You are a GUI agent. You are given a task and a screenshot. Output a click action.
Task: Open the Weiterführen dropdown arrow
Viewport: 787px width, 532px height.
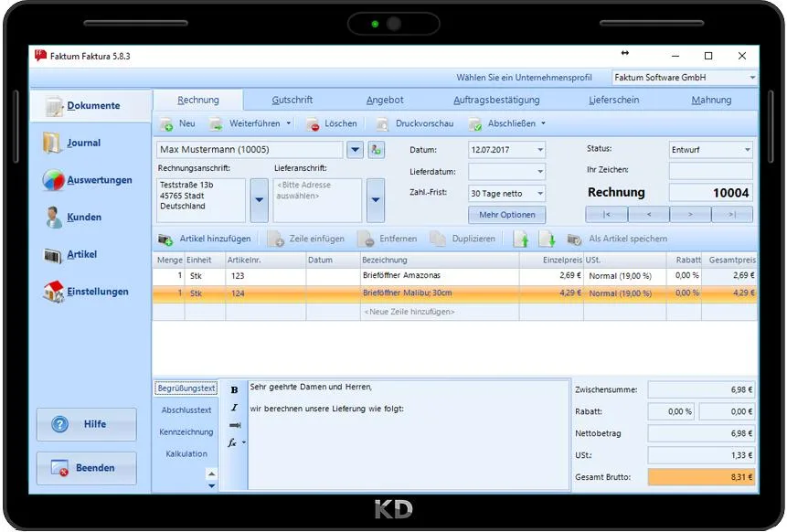click(x=289, y=123)
